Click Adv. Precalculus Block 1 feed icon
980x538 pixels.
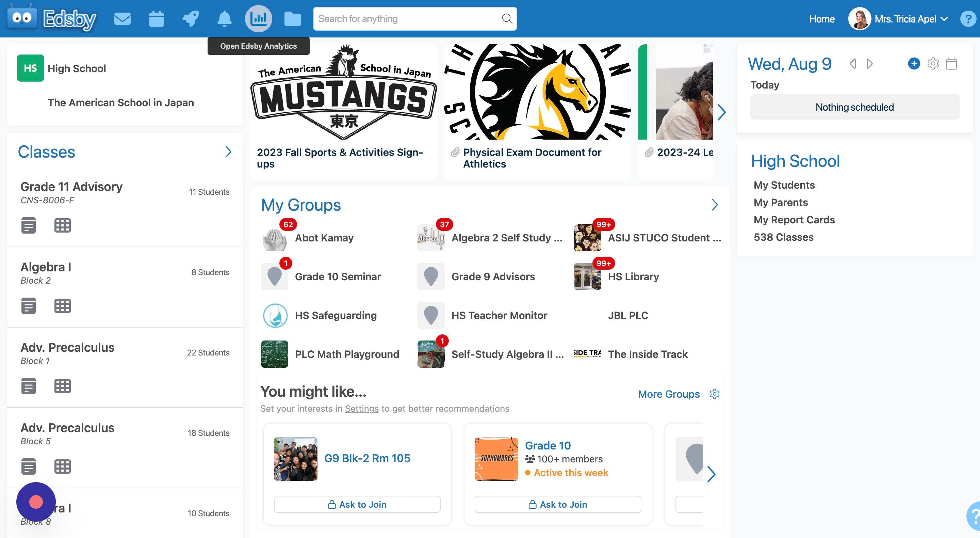(x=29, y=386)
